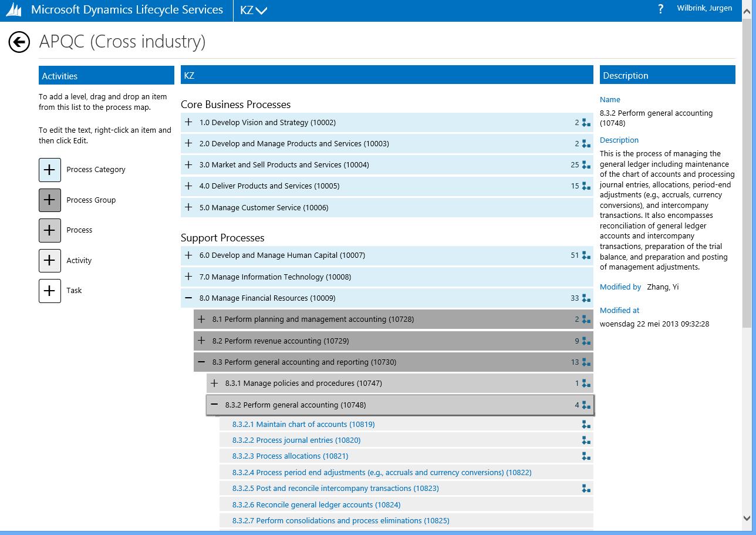The image size is (756, 535).
Task: Open the KZ project dropdown
Action: coord(254,10)
